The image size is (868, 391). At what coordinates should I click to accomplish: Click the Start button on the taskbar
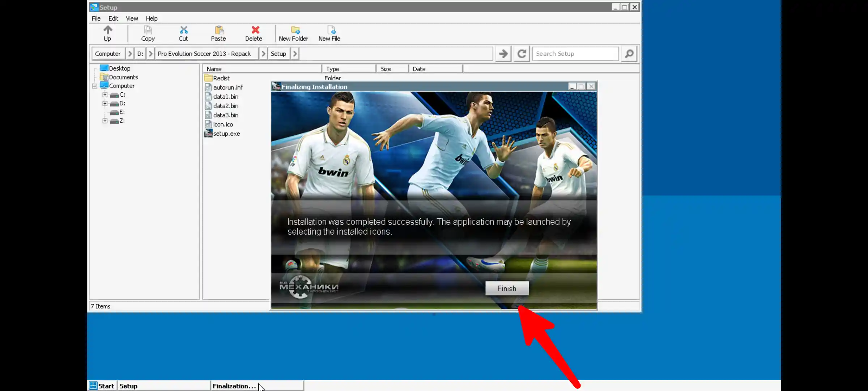(102, 386)
